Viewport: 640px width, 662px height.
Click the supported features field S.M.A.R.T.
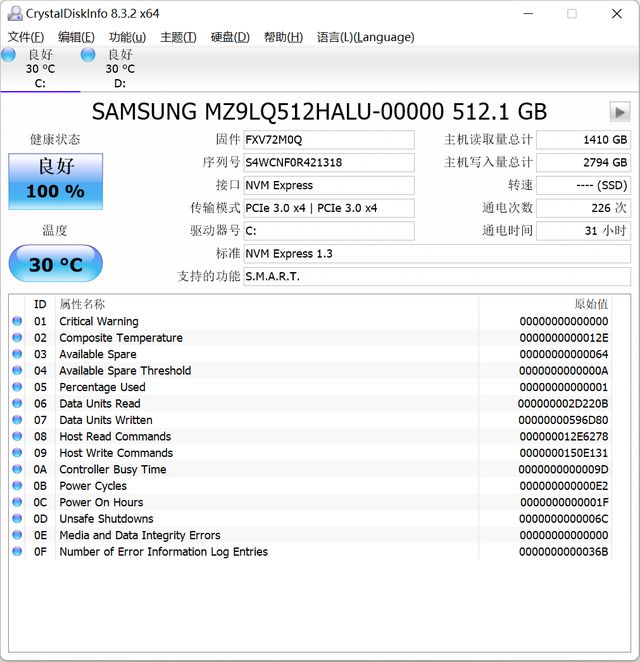(x=437, y=277)
